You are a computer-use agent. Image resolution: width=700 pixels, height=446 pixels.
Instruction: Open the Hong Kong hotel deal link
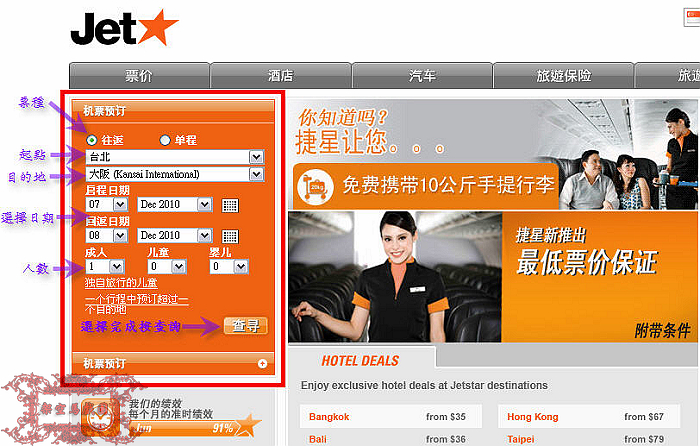tap(533, 417)
